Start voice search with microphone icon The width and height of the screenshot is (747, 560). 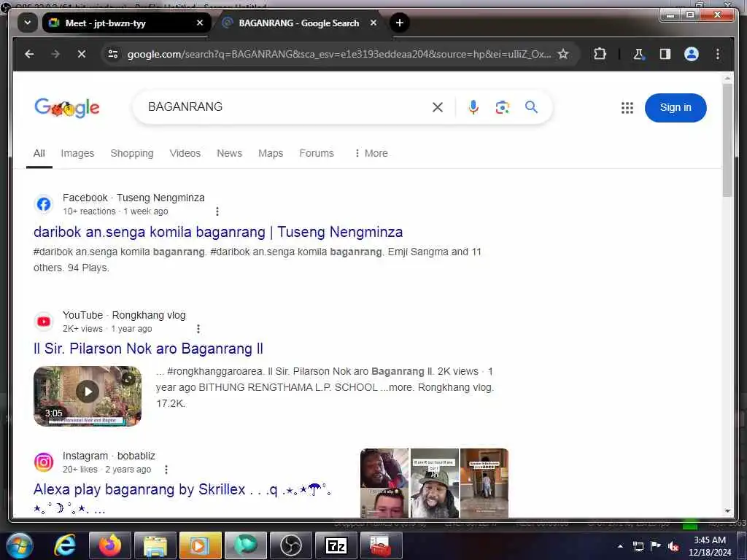pyautogui.click(x=473, y=107)
